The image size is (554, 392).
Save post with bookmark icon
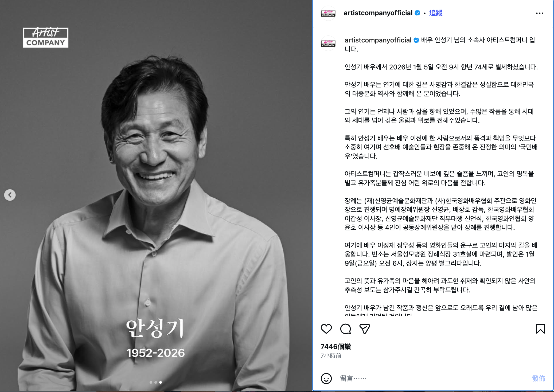[540, 329]
